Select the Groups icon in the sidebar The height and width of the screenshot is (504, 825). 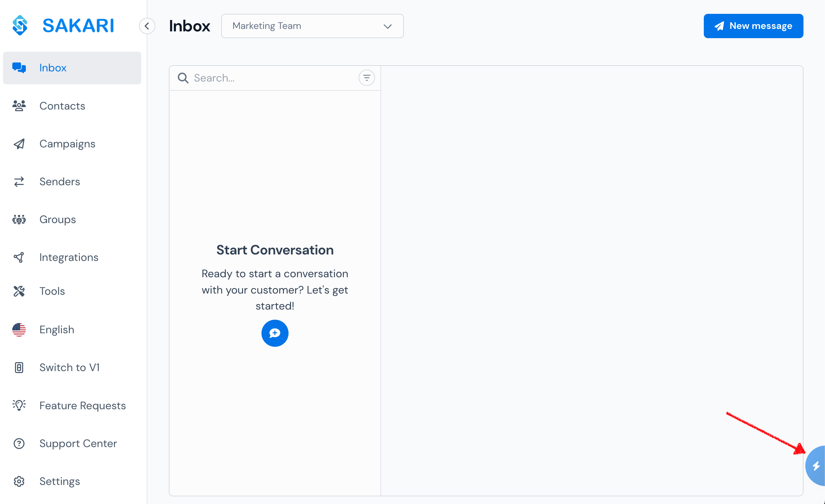point(19,219)
